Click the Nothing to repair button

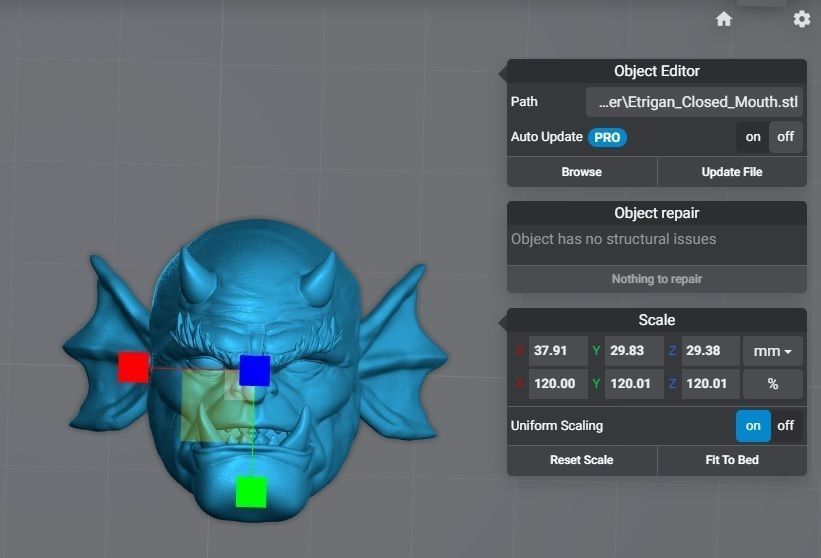coord(657,279)
